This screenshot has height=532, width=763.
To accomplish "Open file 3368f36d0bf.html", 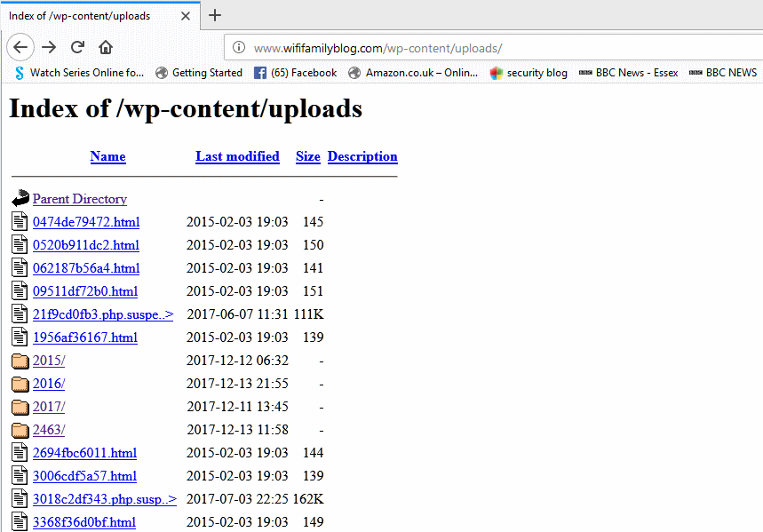I will [84, 522].
